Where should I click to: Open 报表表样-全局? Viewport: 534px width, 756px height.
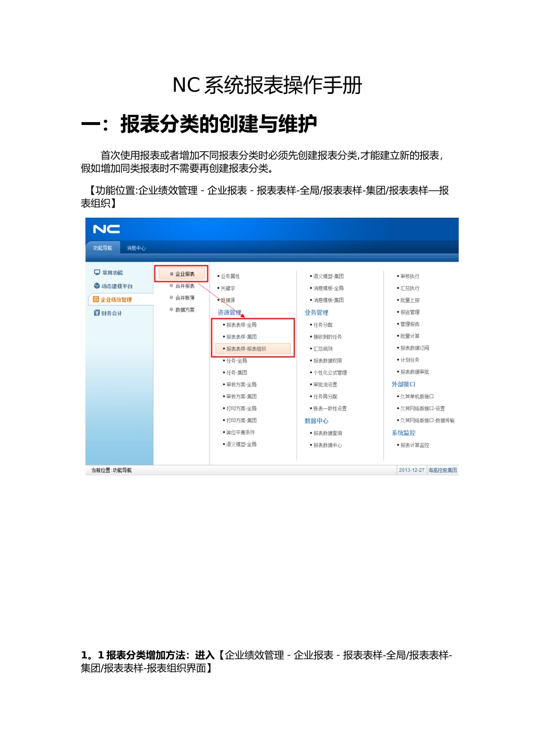coord(241,325)
